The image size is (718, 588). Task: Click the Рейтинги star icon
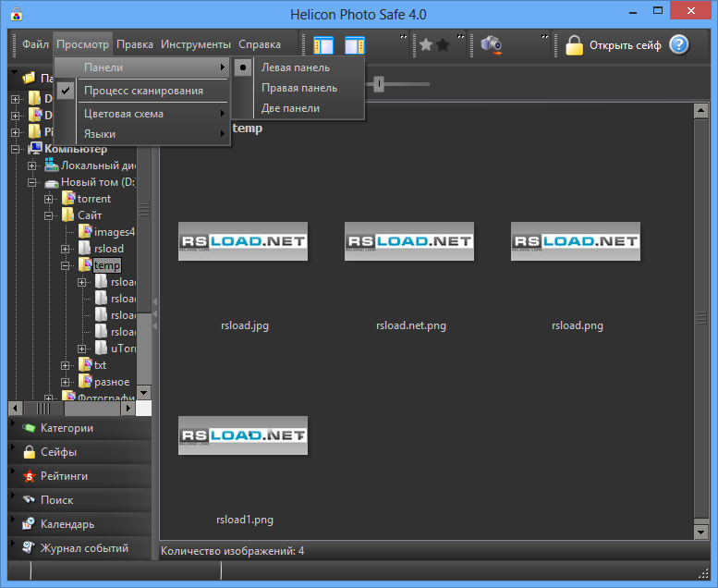pos(30,476)
